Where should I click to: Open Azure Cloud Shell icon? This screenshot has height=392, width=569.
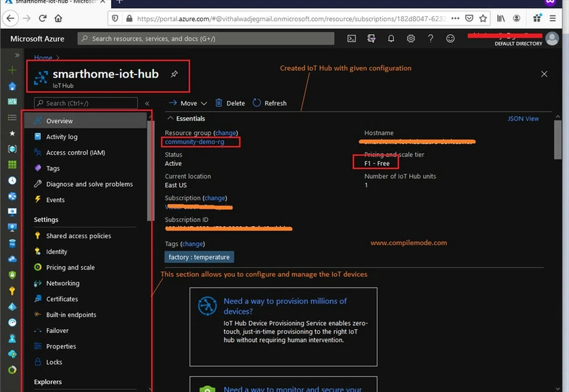(x=351, y=38)
